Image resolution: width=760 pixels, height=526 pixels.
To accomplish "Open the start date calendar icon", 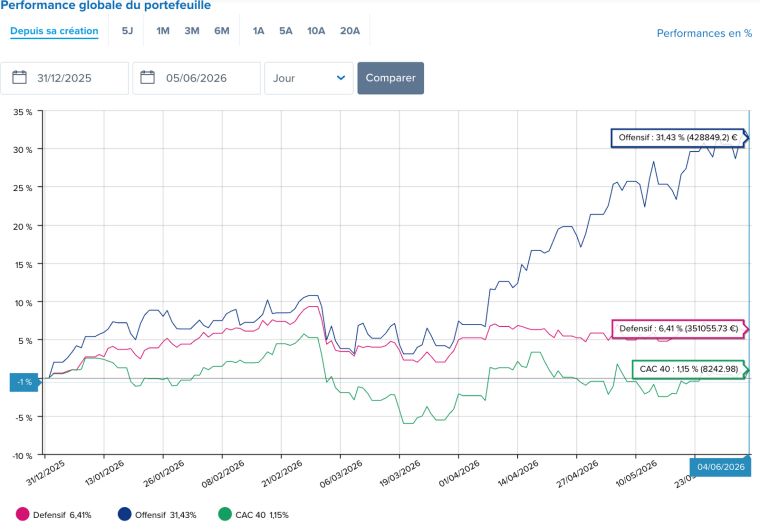I will click(x=19, y=78).
